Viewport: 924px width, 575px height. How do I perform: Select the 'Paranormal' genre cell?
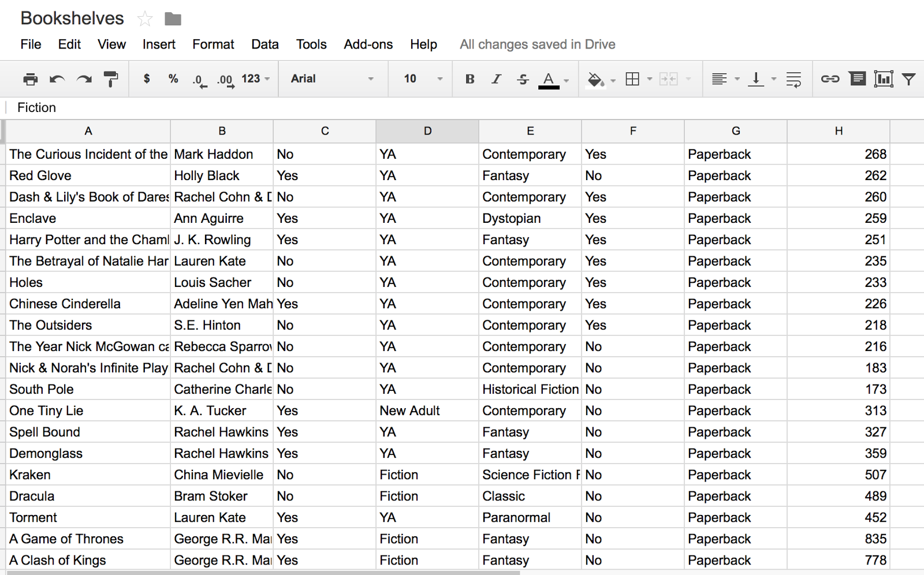(530, 517)
